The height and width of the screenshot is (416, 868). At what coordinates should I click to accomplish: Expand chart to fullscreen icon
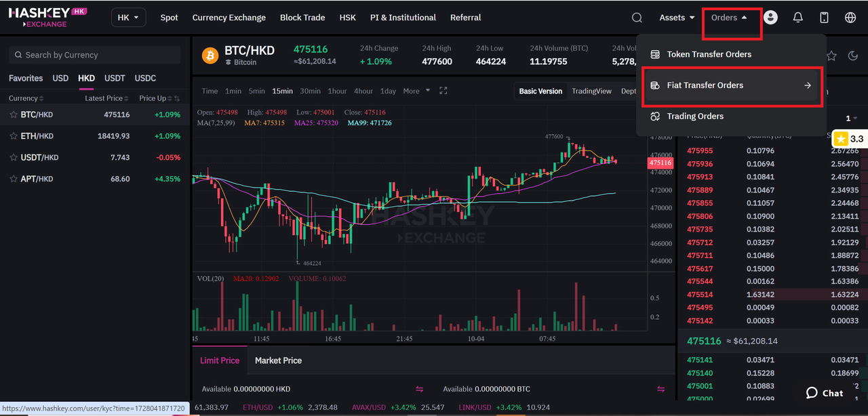click(x=443, y=91)
